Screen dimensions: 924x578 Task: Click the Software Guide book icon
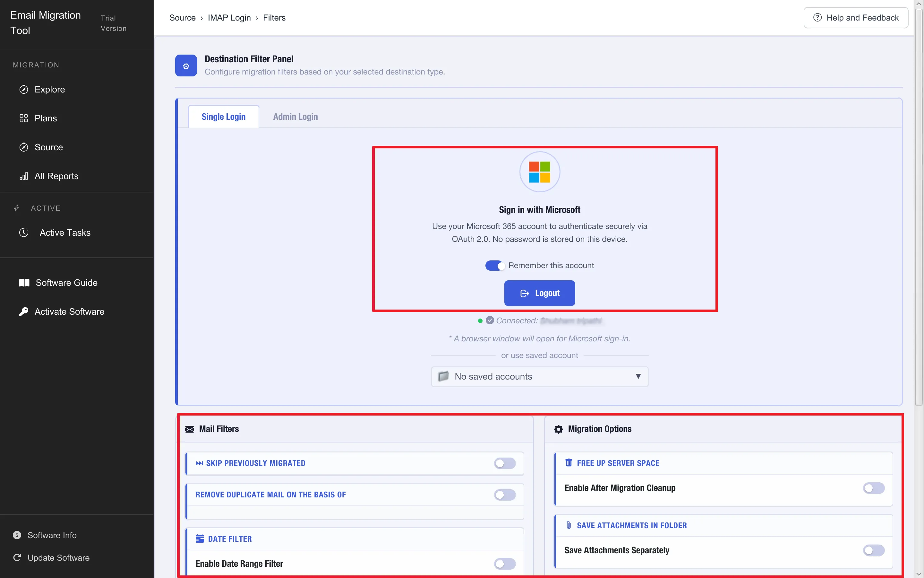pos(24,283)
